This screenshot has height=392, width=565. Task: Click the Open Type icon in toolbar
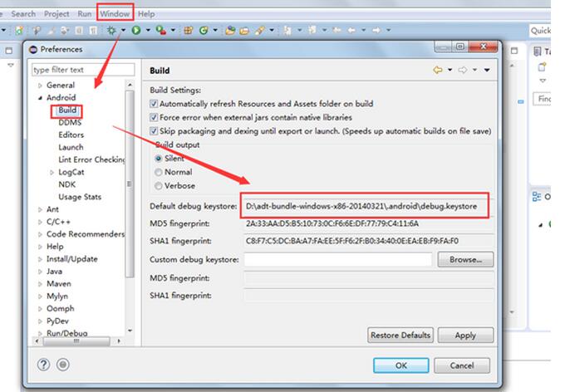pos(230,31)
